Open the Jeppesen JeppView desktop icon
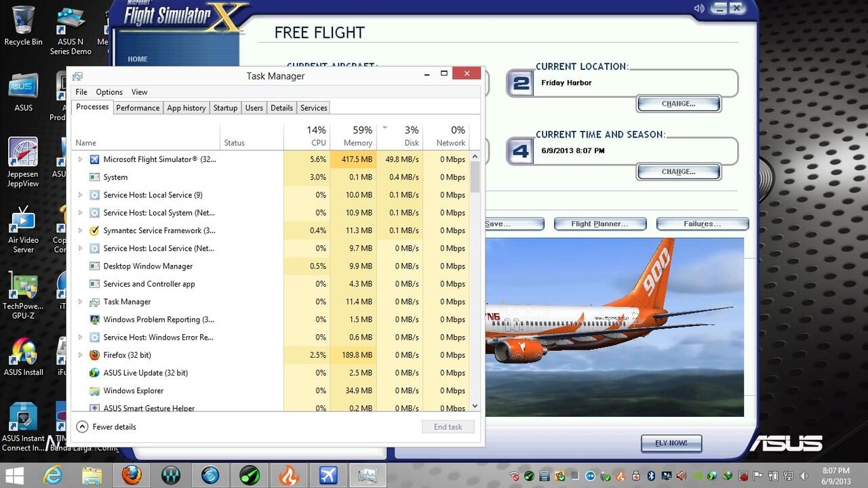 23,161
